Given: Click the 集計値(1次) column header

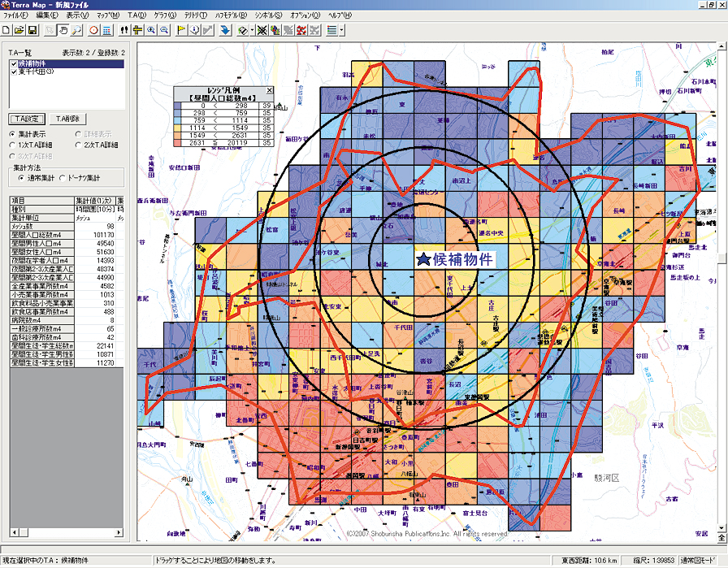Looking at the screenshot, I should click(95, 201).
